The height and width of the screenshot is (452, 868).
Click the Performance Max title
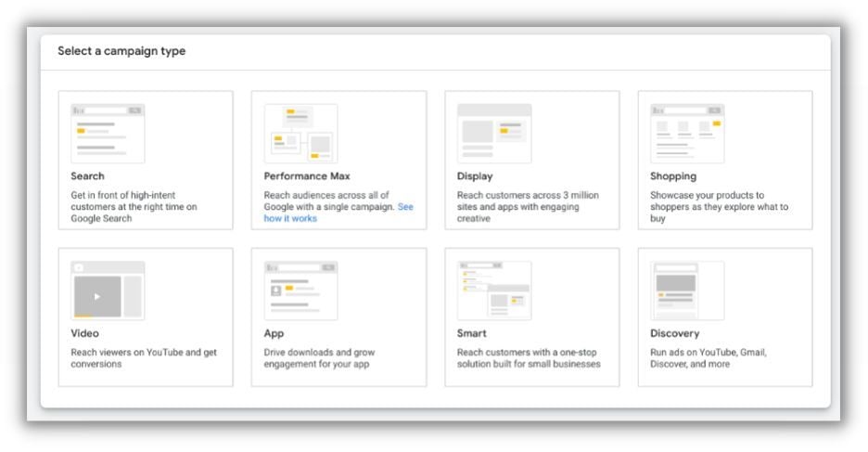pyautogui.click(x=307, y=176)
